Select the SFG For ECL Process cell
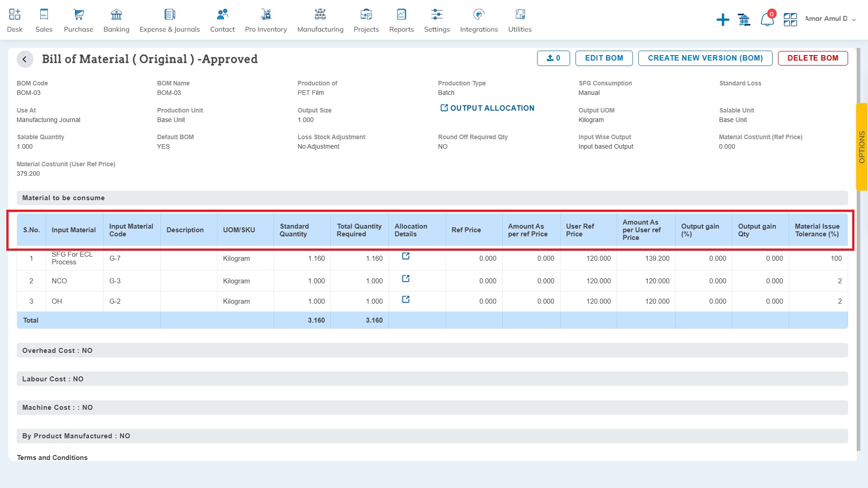The width and height of the screenshot is (868, 488). 75,258
